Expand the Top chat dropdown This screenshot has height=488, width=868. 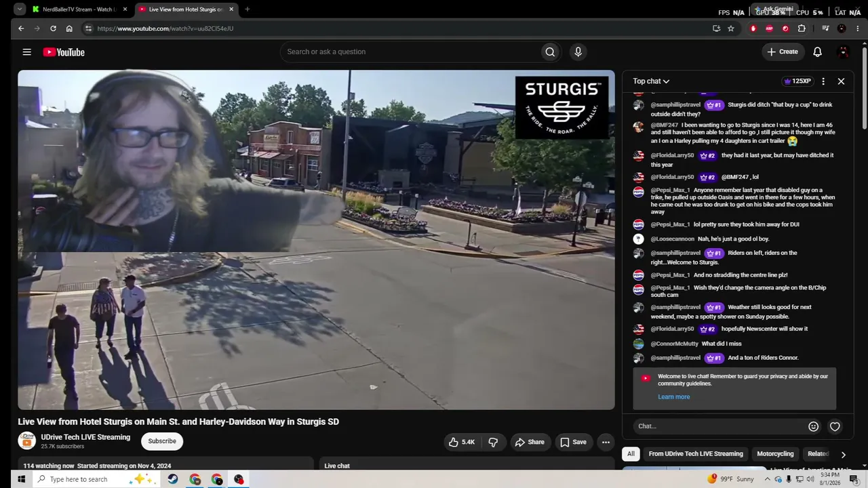pos(651,81)
